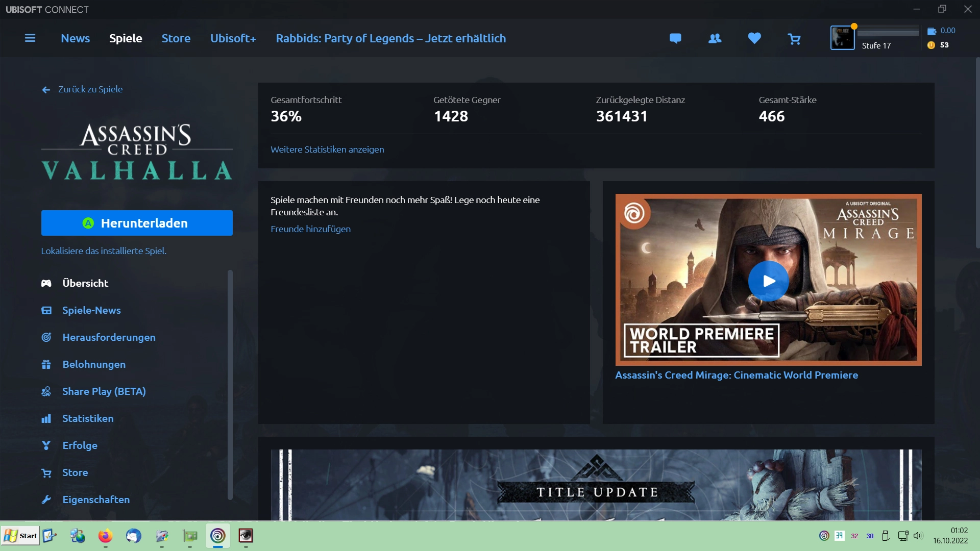Select Eigenschaften in the sidebar
This screenshot has height=551, width=980.
96,499
